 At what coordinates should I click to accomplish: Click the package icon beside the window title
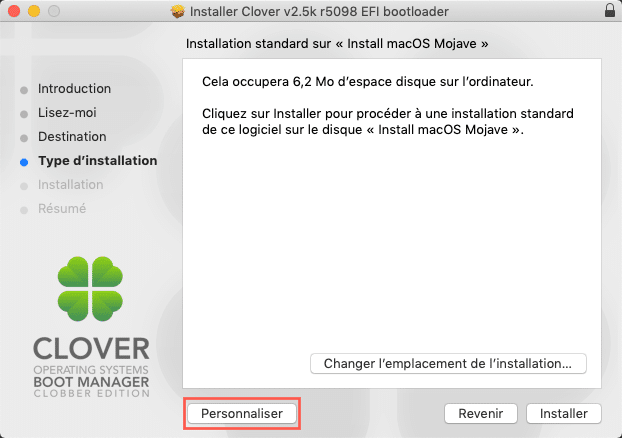click(x=178, y=11)
